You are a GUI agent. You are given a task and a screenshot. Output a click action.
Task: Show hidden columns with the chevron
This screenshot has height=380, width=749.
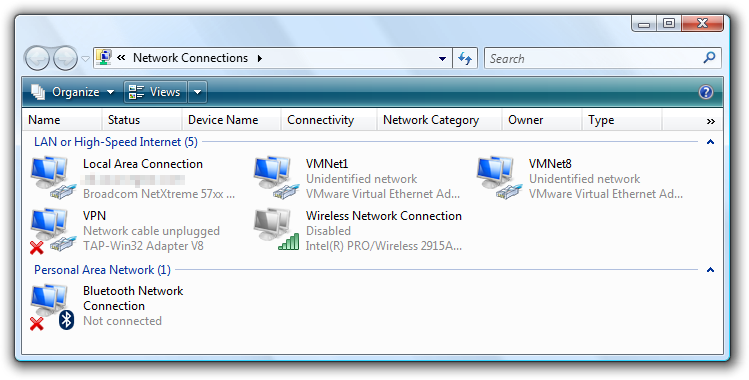coord(710,121)
